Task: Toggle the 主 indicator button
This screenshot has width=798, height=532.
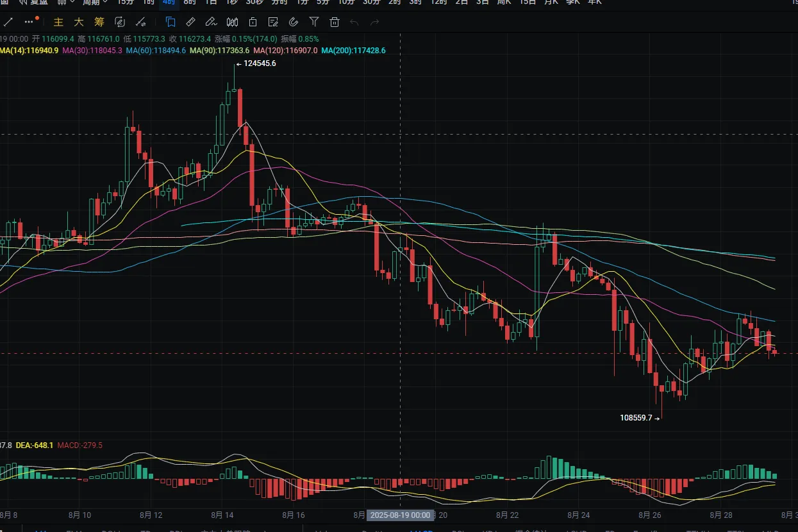Action: click(x=58, y=22)
